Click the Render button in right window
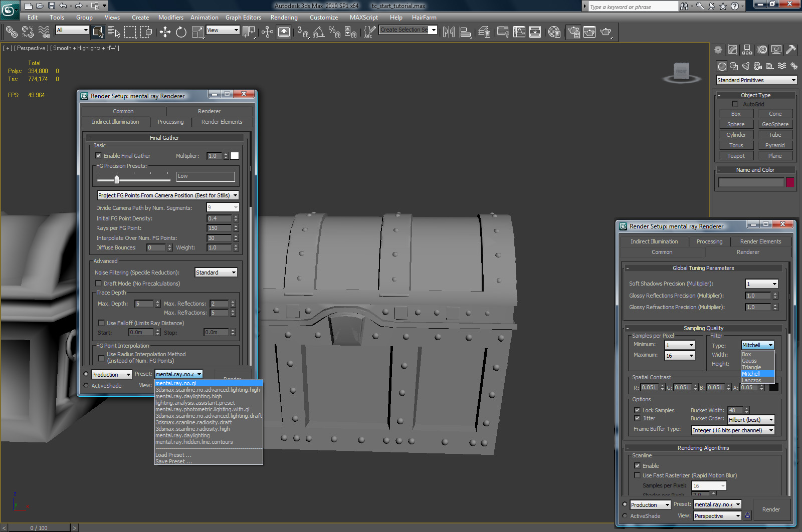This screenshot has height=532, width=802. [x=771, y=509]
